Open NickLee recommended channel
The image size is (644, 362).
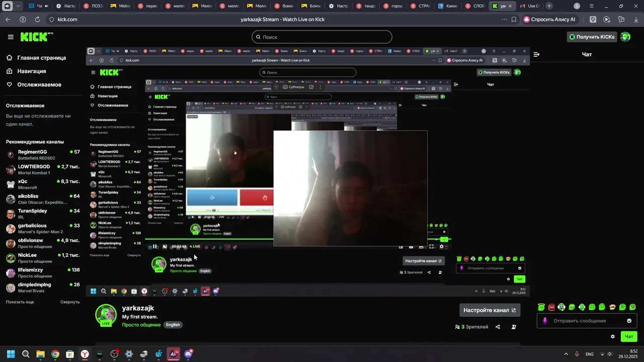(43, 258)
